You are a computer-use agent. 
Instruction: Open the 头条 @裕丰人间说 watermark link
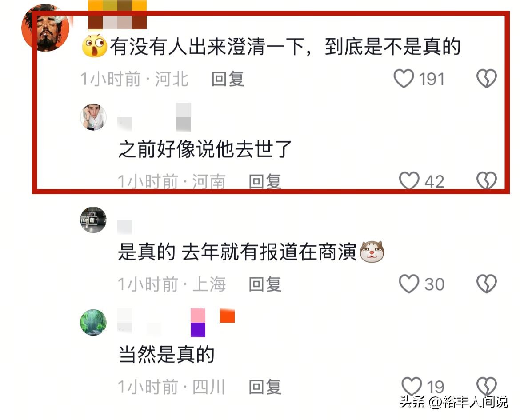[x=453, y=402]
